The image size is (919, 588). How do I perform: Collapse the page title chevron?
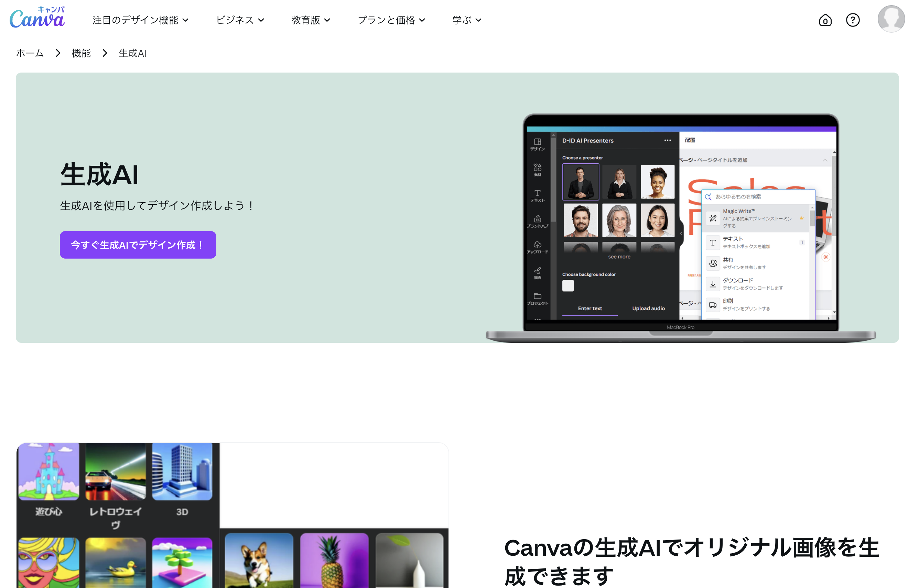(x=825, y=160)
